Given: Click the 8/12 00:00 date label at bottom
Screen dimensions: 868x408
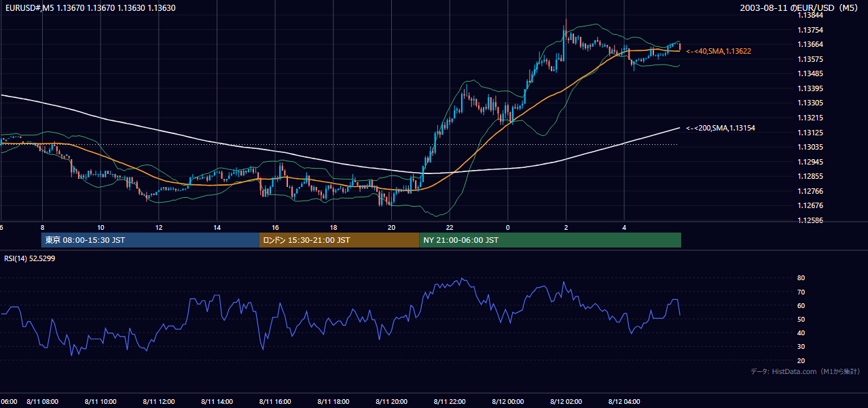Looking at the screenshot, I should [x=507, y=401].
